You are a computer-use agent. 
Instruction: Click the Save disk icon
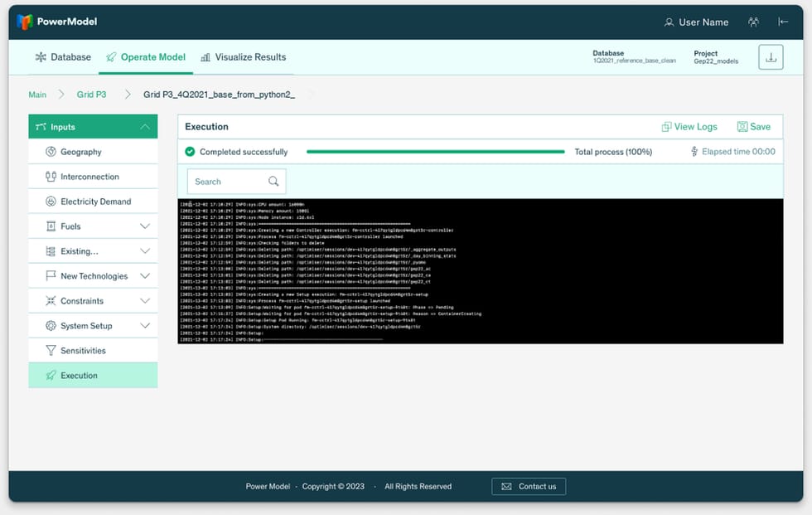coord(742,127)
